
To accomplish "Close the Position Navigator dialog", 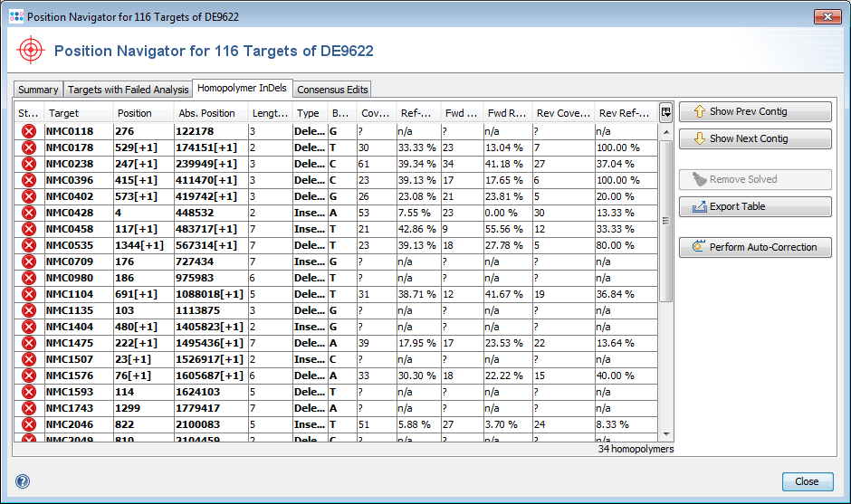I will [x=806, y=481].
